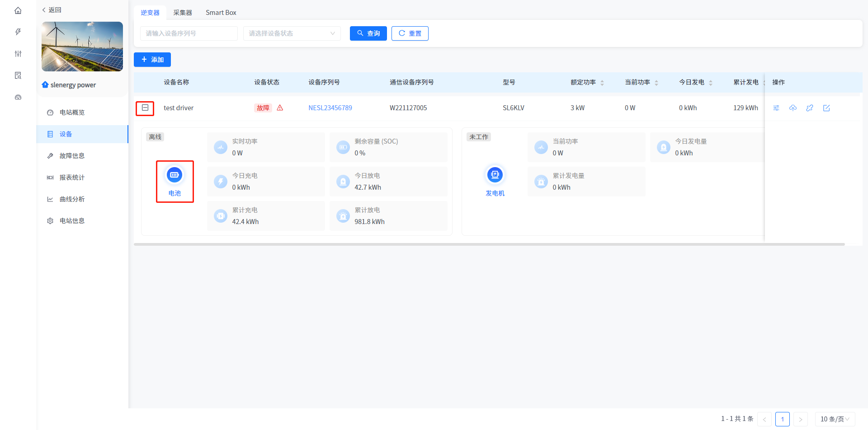Click the unlink chain icon for test driver
The width and height of the screenshot is (868, 430).
tap(810, 108)
